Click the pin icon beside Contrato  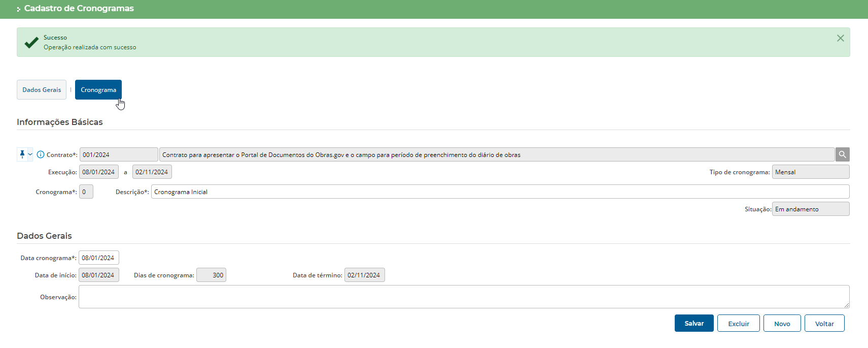point(22,154)
